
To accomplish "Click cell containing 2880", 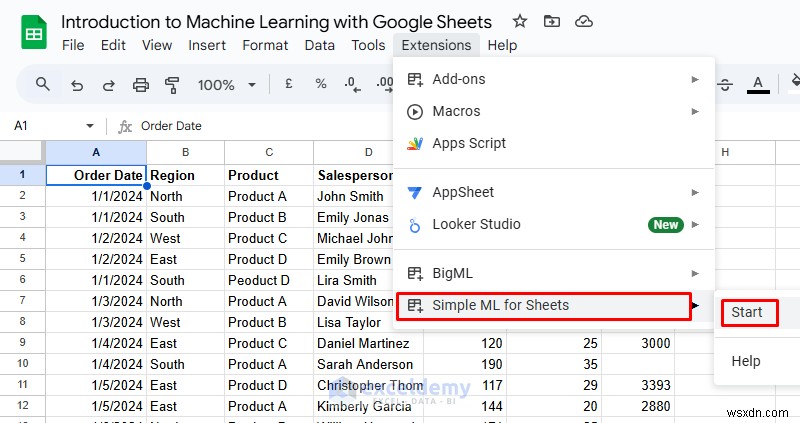I will (x=638, y=406).
